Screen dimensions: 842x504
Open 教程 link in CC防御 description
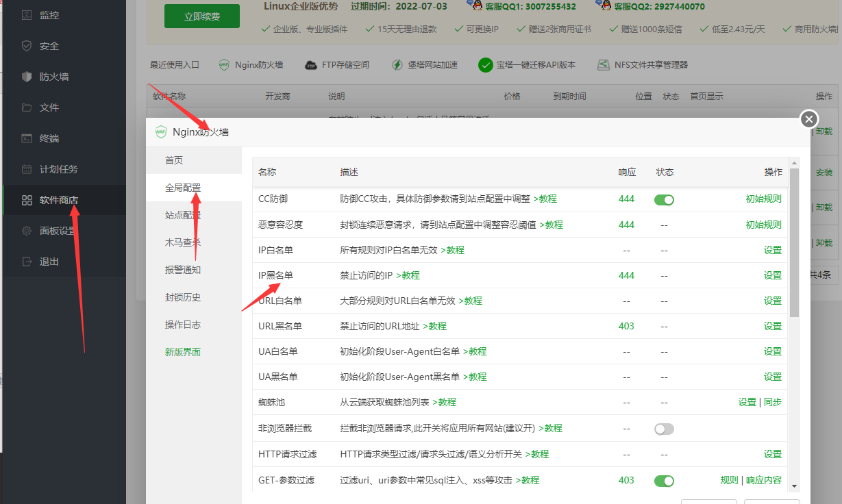(545, 199)
